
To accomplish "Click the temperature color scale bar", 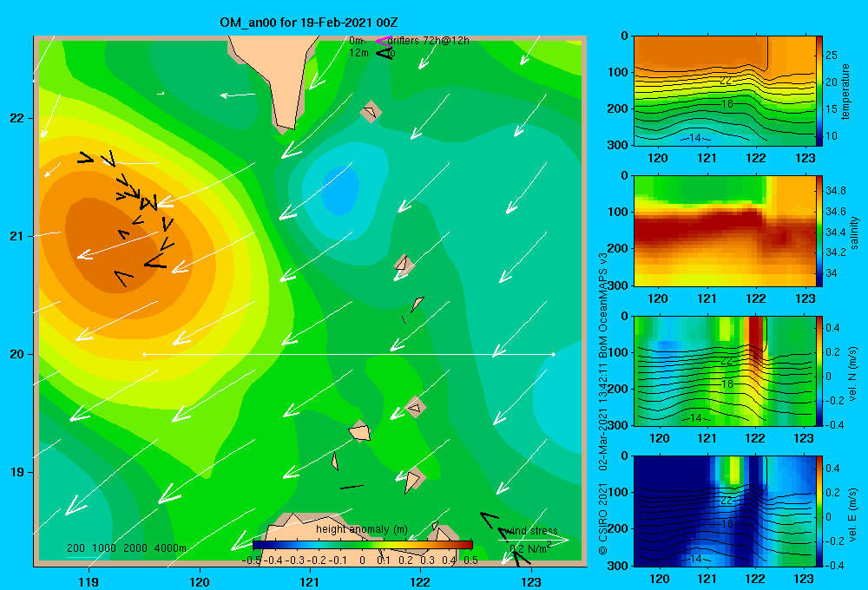I will click(x=819, y=91).
